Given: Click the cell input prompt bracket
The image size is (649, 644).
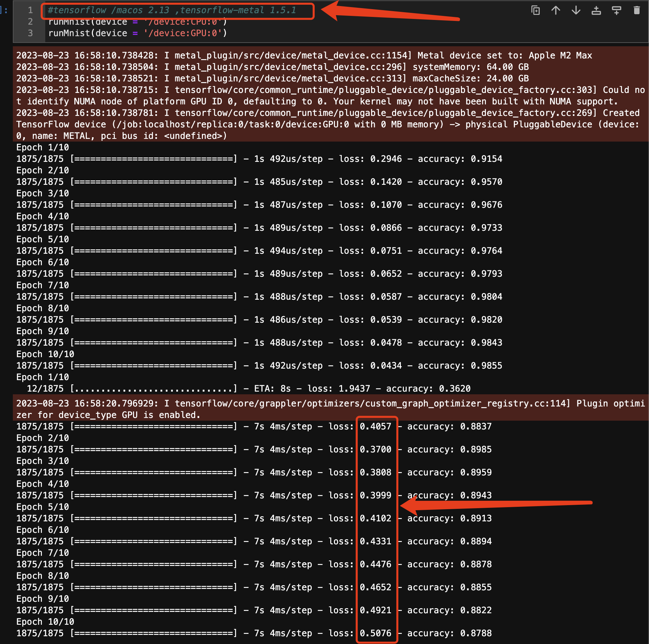Looking at the screenshot, I should [x=4, y=10].
